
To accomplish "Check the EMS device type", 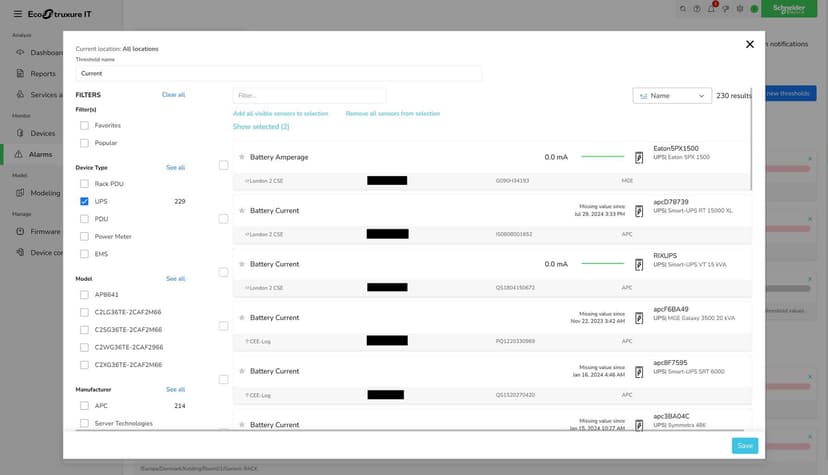I will [x=84, y=254].
